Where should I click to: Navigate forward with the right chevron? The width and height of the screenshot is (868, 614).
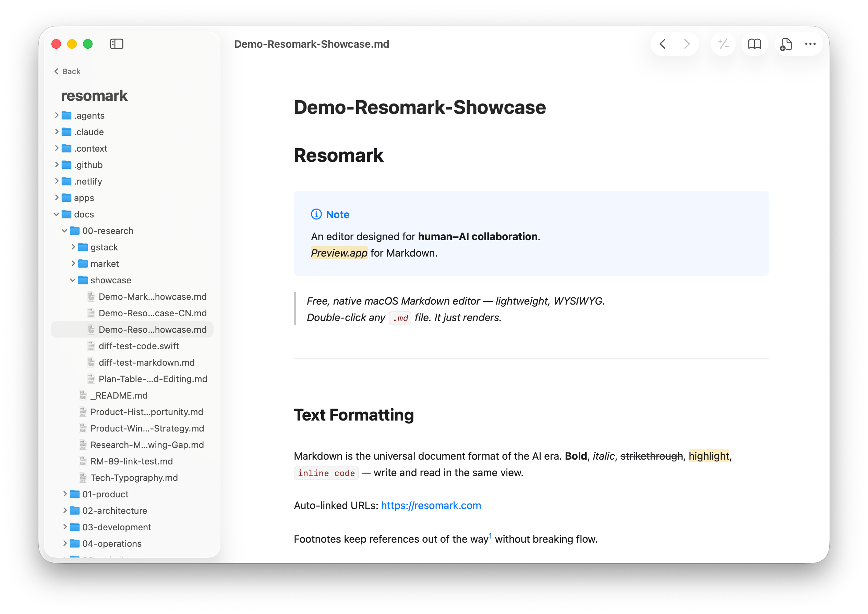(x=687, y=44)
